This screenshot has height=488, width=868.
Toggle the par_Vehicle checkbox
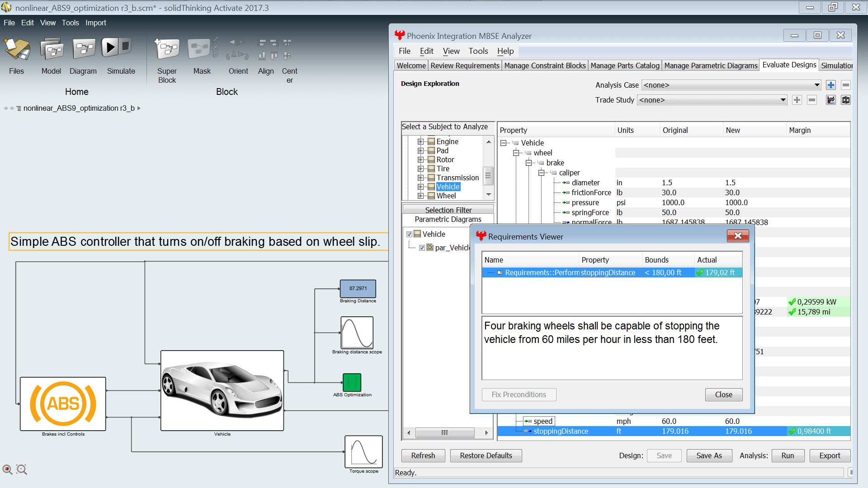[422, 248]
